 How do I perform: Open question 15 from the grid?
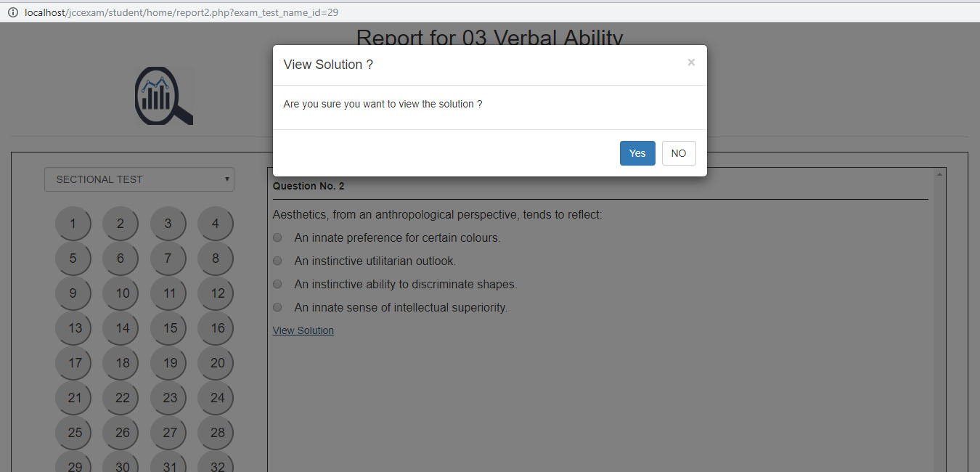[168, 328]
